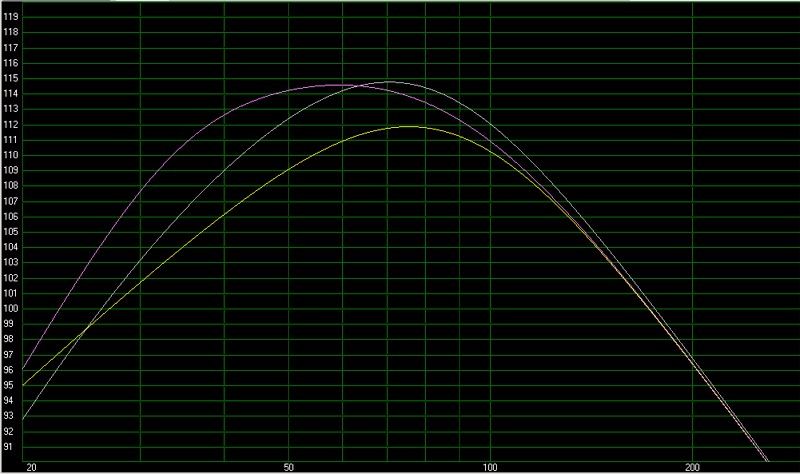Click the 100 label on the horizontal frequency axis
Image resolution: width=800 pixels, height=474 pixels.
tap(490, 467)
